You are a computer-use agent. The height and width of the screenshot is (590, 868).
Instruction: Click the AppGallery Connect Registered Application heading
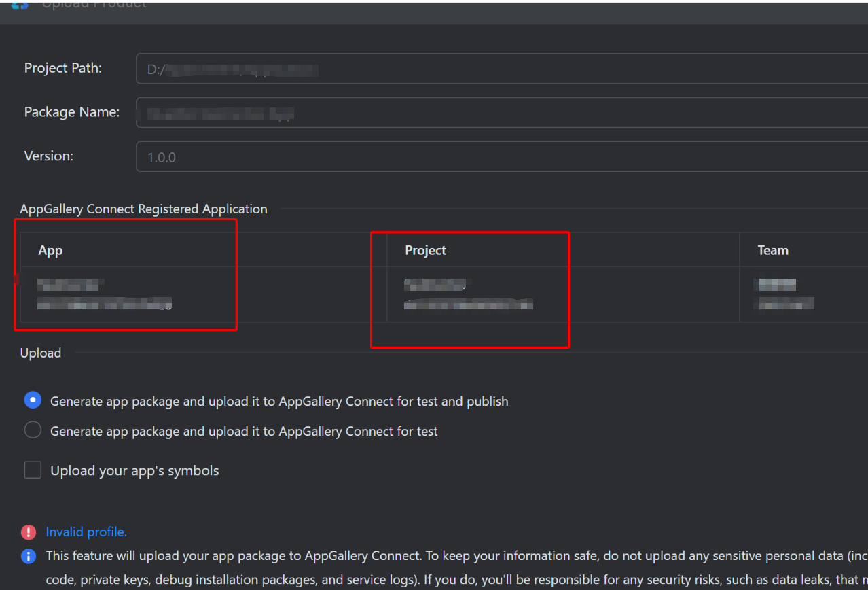pos(144,209)
